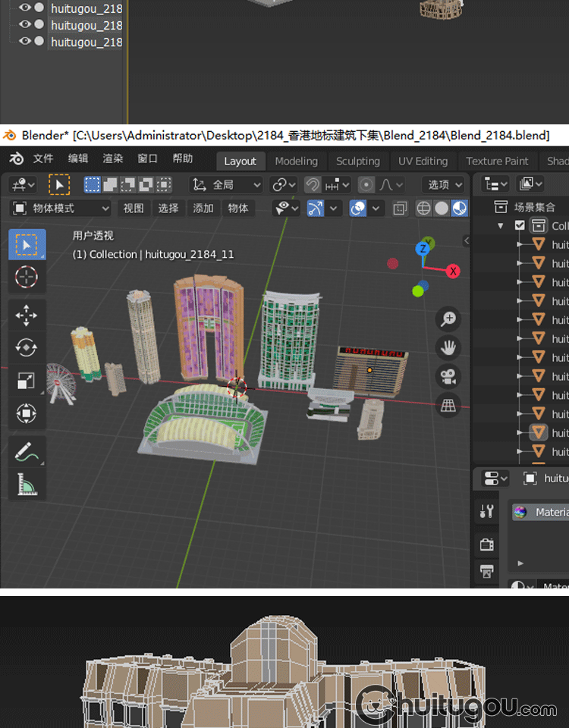Click the camera view gizmo button
569x728 pixels.
(x=448, y=377)
